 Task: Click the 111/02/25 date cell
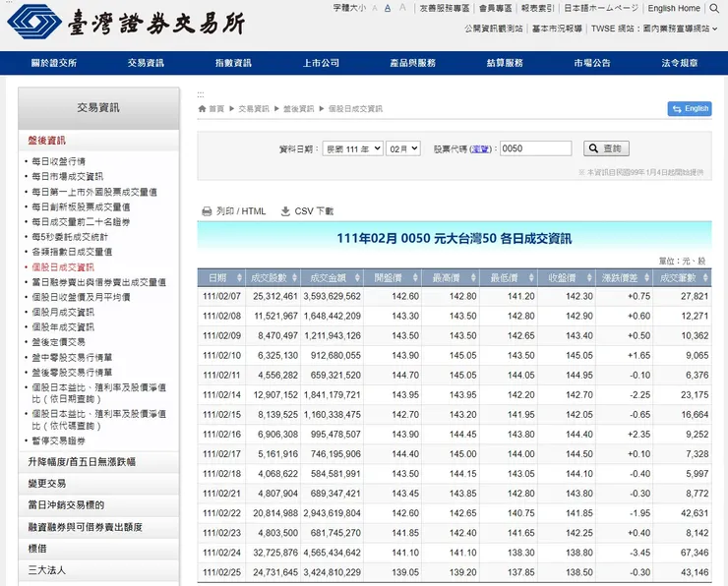pyautogui.click(x=221, y=572)
